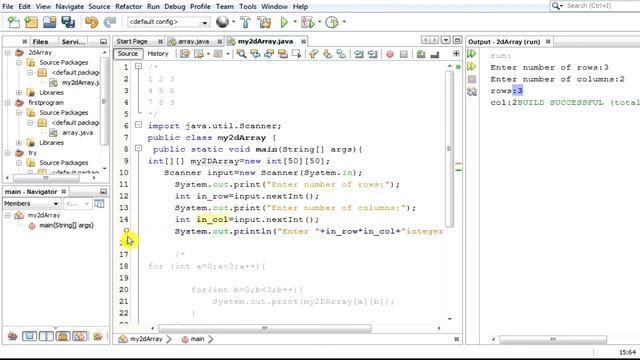Viewport: 640px width, 360px height.
Task: Click the Stop red square icon in Output panel
Action: pos(472,79)
